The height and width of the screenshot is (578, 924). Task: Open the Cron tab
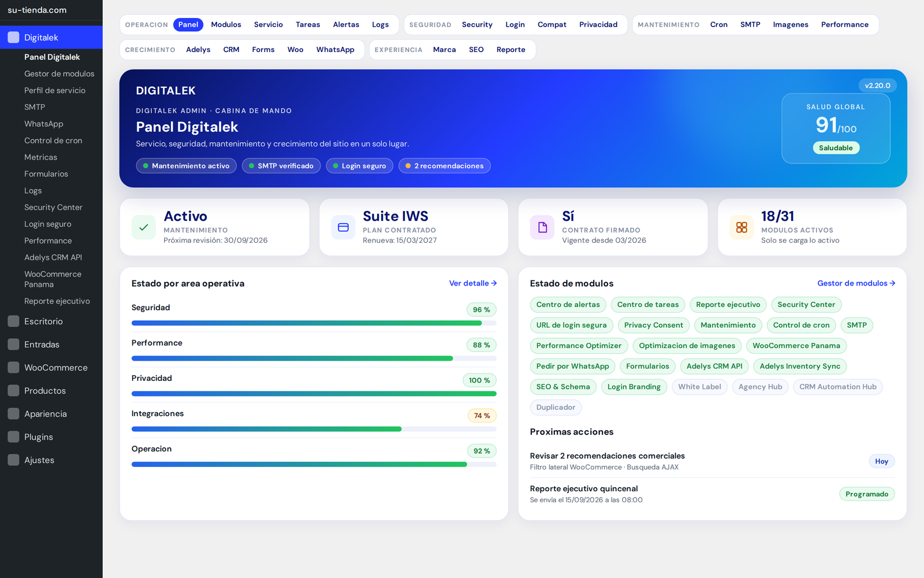pyautogui.click(x=718, y=25)
